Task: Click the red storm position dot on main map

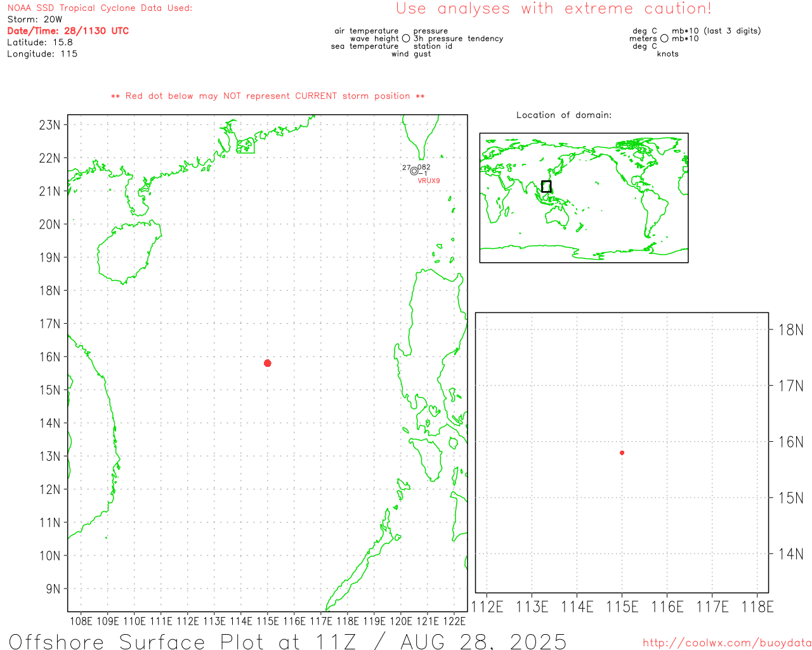Action: [268, 363]
